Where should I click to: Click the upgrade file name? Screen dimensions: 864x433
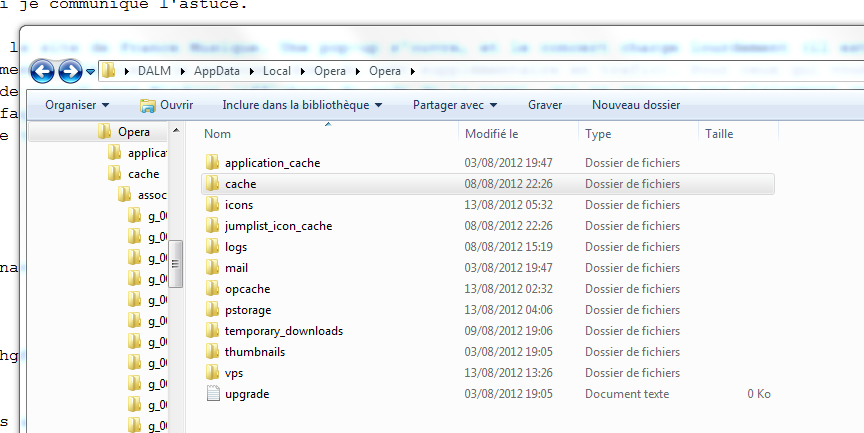click(x=247, y=394)
